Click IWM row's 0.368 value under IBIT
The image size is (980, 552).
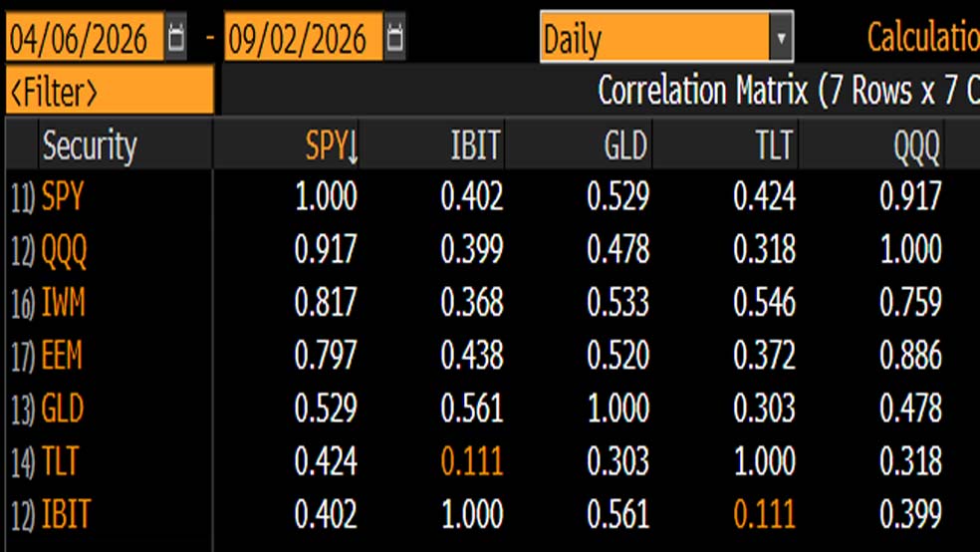(472, 303)
